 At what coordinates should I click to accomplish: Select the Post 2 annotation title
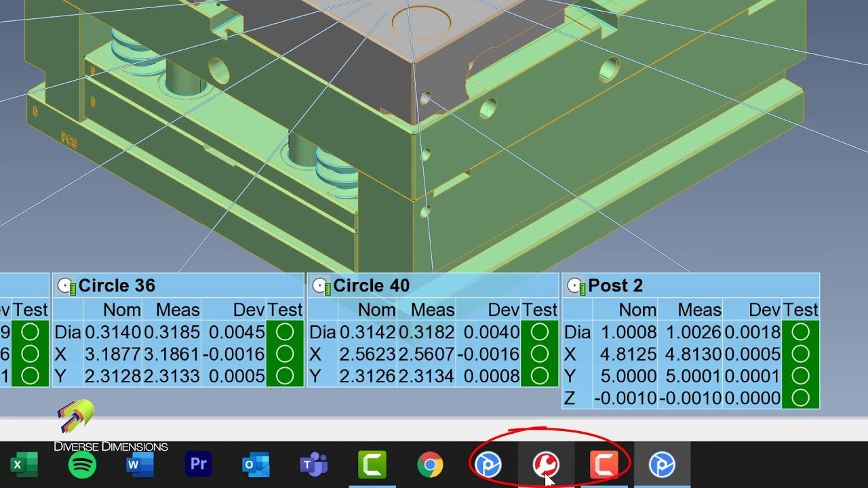click(x=615, y=286)
